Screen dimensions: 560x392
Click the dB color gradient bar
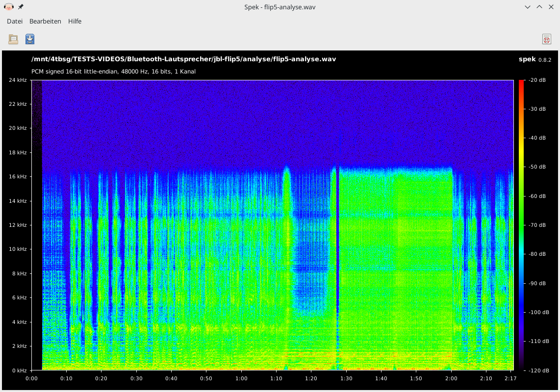[521, 225]
